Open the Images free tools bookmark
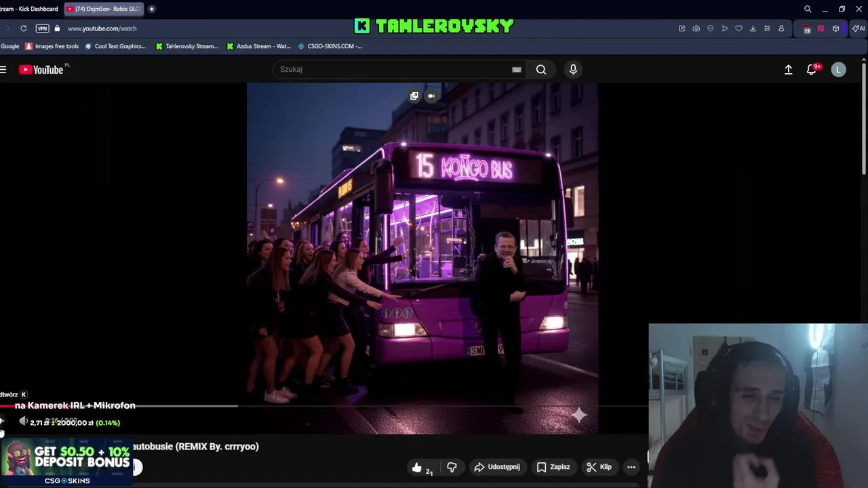The height and width of the screenshot is (488, 868). coord(52,46)
